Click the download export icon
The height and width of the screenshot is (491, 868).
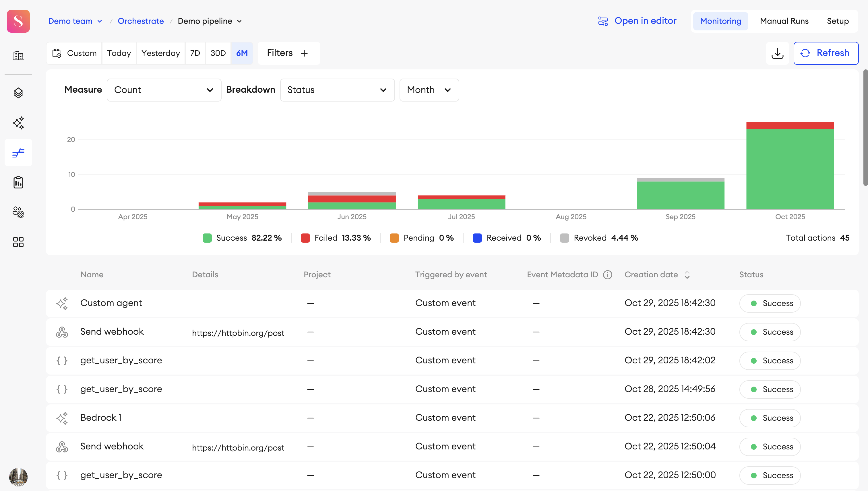[777, 53]
